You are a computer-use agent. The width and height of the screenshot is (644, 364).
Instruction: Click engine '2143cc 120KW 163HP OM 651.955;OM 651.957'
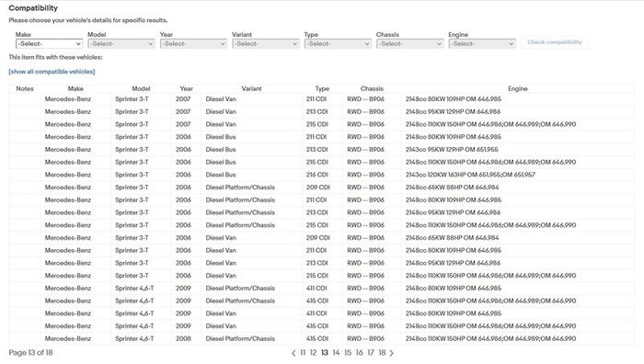[470, 175]
